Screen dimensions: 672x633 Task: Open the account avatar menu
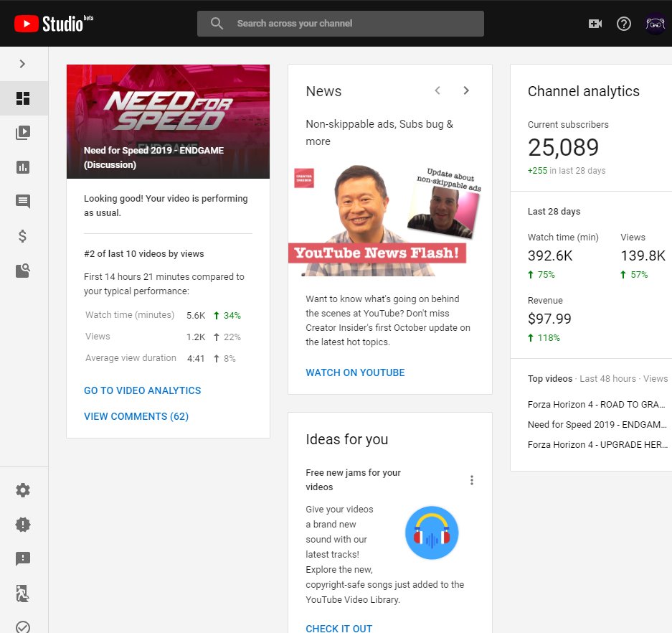(x=656, y=24)
